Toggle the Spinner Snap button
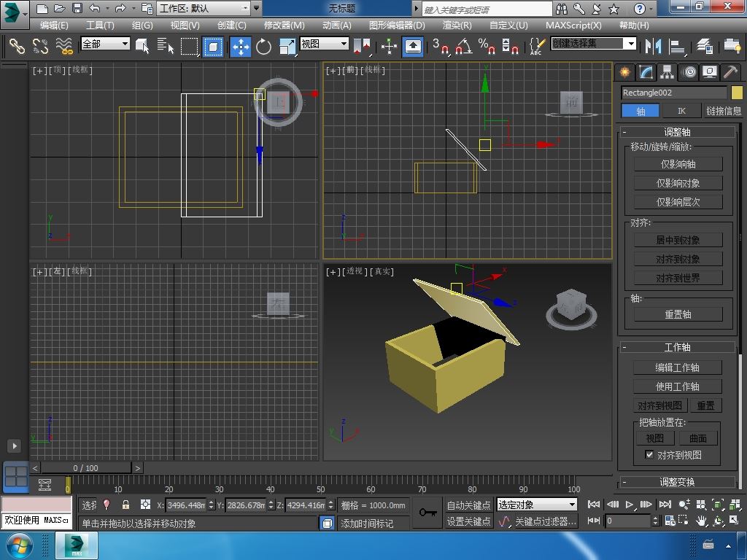Screen dimensions: 747x560 click(510, 46)
